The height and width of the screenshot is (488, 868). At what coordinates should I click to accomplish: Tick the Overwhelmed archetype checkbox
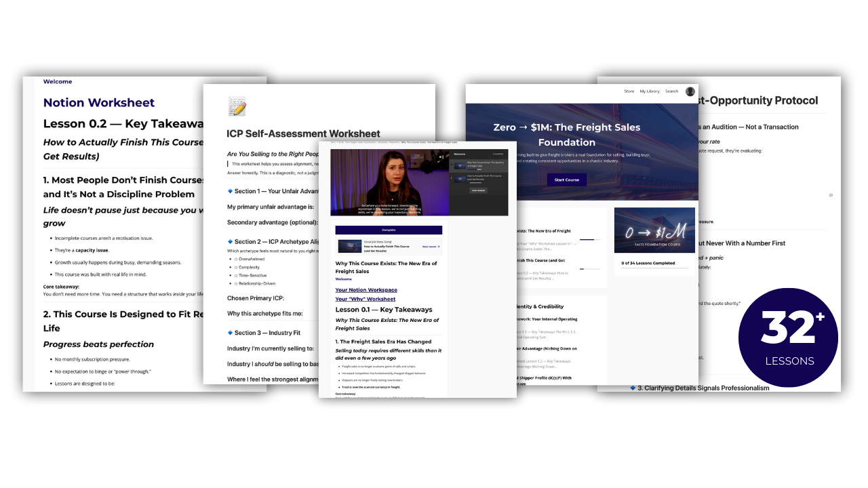coord(235,258)
